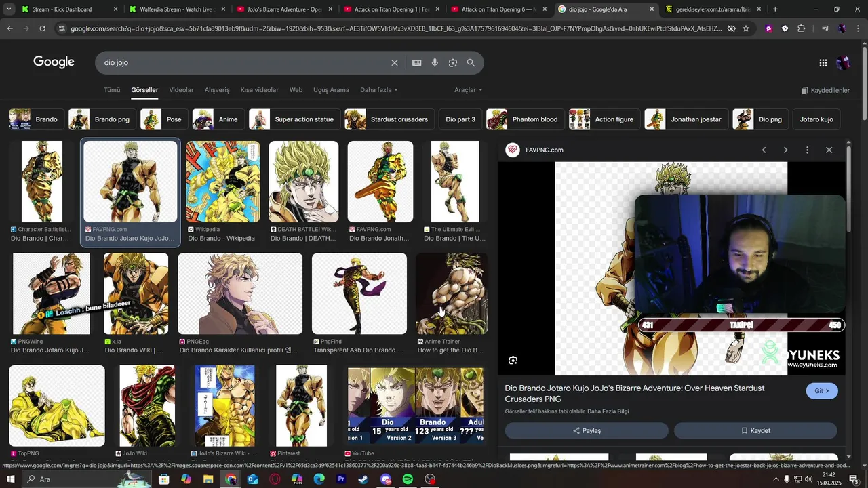
Task: Open Opera browser from the taskbar
Action: 275,479
